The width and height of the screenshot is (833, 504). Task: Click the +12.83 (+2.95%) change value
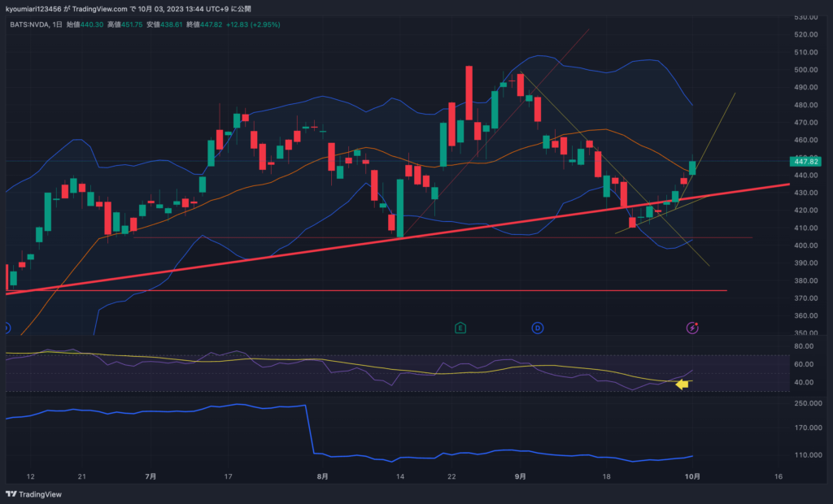point(253,24)
